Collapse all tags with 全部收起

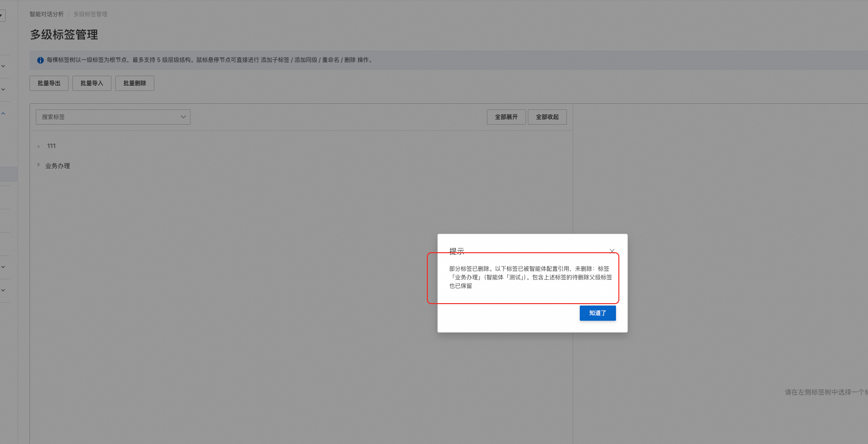[547, 117]
